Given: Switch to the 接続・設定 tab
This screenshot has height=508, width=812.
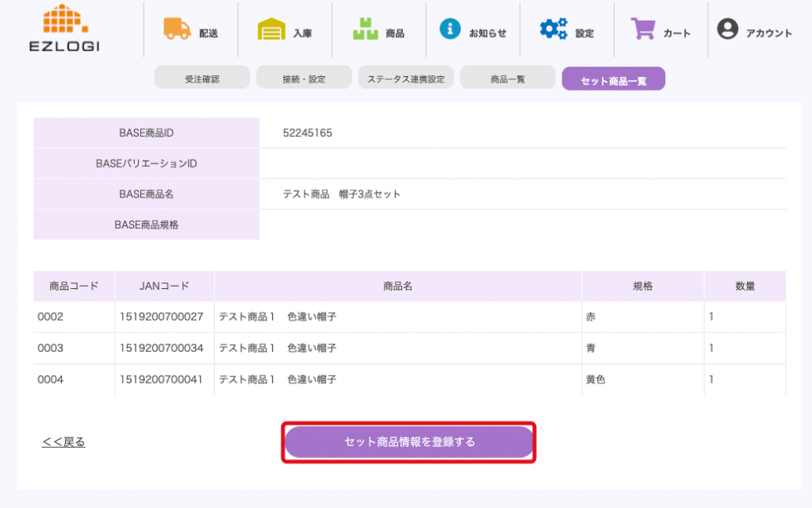Looking at the screenshot, I should coord(304,79).
